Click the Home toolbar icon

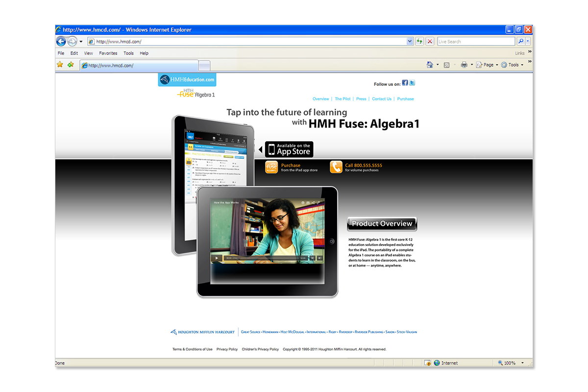(430, 65)
